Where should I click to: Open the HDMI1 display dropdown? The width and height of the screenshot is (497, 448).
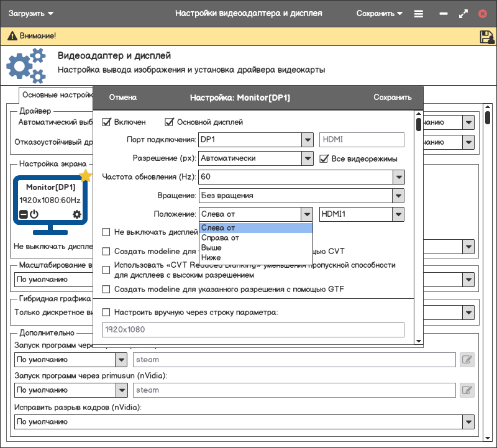click(x=399, y=214)
